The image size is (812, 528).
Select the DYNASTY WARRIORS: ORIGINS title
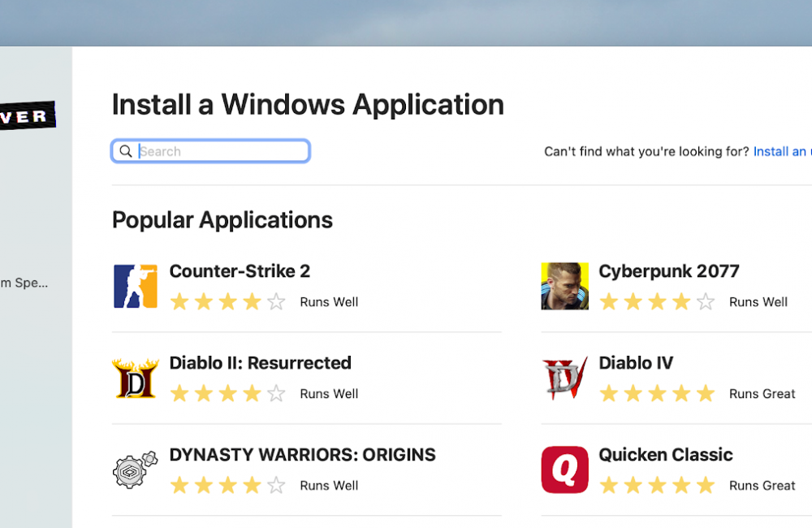click(x=302, y=455)
